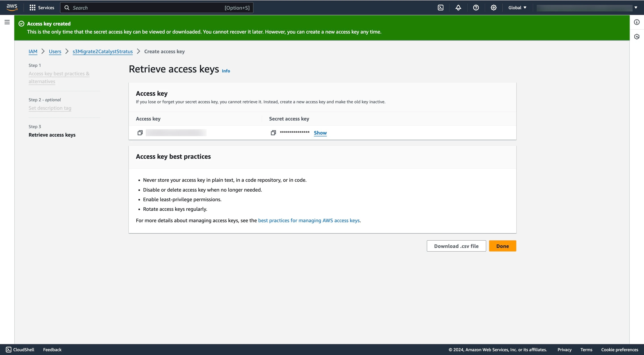Open the notifications bell icon
Image resolution: width=644 pixels, height=355 pixels.
click(458, 8)
